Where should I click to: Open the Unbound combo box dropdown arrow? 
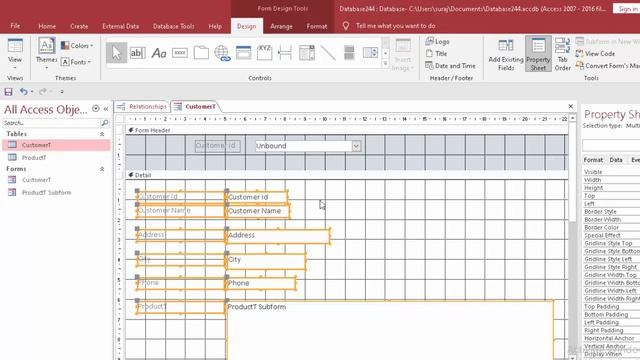[356, 146]
